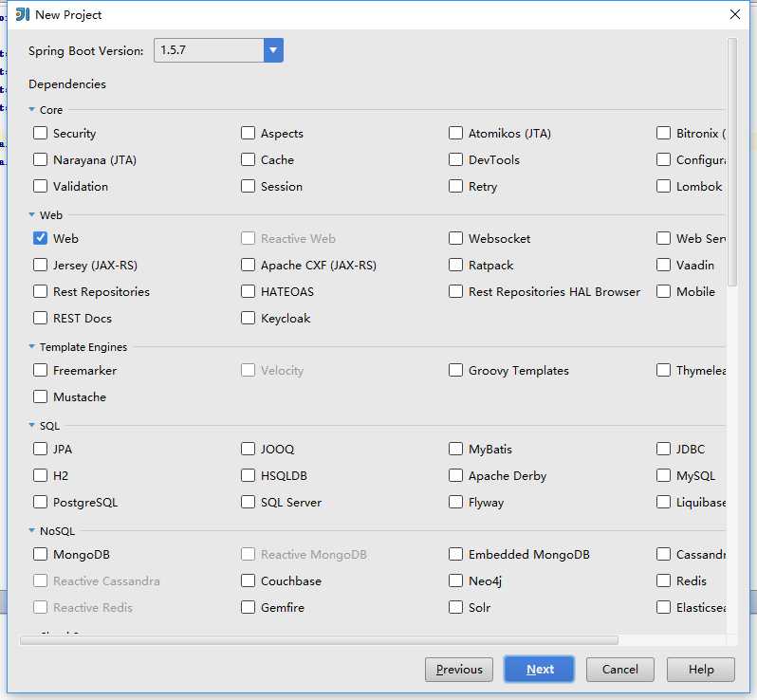Collapse the Core dependencies section

32,110
